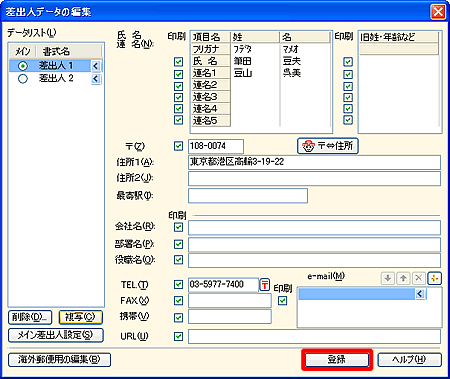Click given name cell 豆夫
The width and height of the screenshot is (450, 379).
305,61
